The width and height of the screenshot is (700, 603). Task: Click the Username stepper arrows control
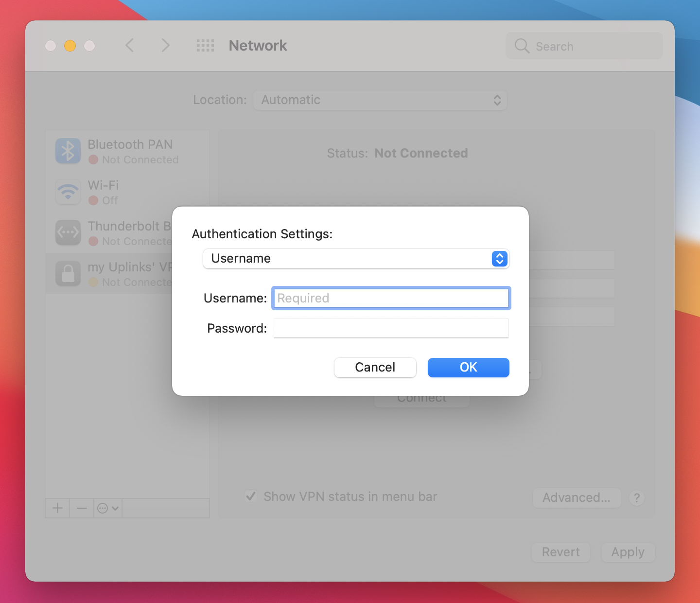[x=499, y=259]
